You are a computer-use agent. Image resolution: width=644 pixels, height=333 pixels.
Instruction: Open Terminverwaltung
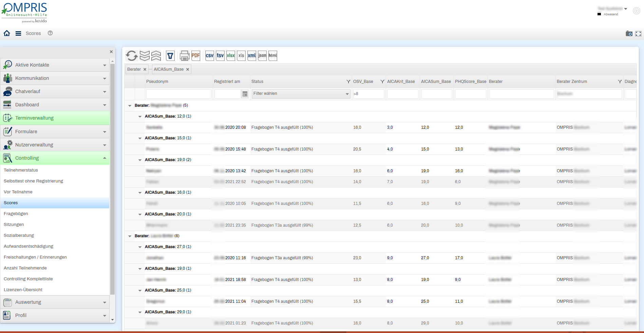point(55,118)
